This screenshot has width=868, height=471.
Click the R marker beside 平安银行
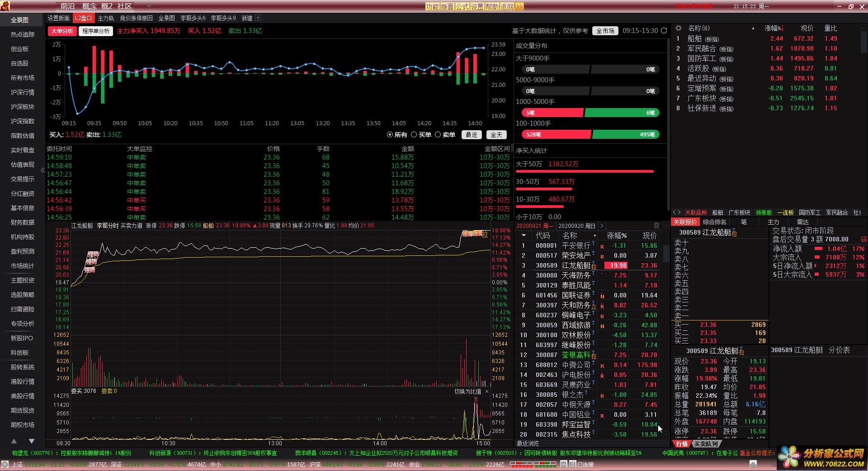(x=602, y=247)
